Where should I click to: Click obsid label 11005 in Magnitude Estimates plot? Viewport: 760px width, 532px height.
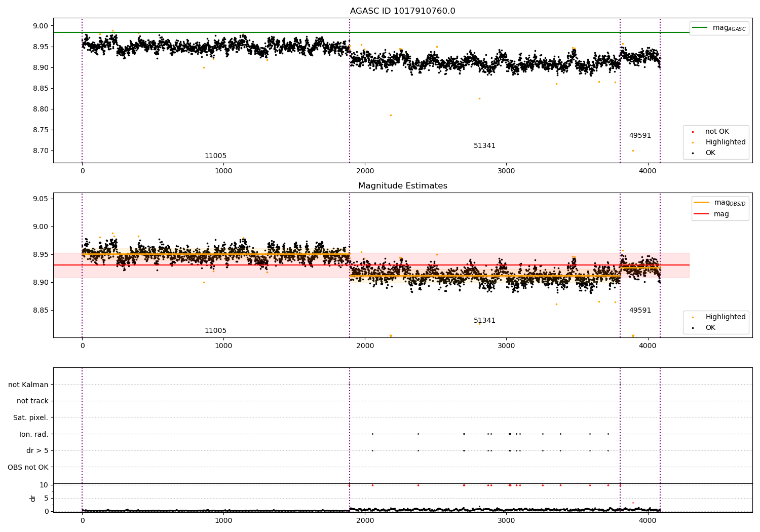click(215, 331)
